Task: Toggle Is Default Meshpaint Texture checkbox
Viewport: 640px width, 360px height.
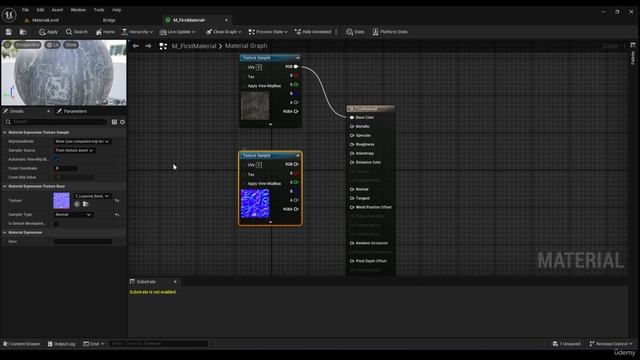Action: pos(56,223)
